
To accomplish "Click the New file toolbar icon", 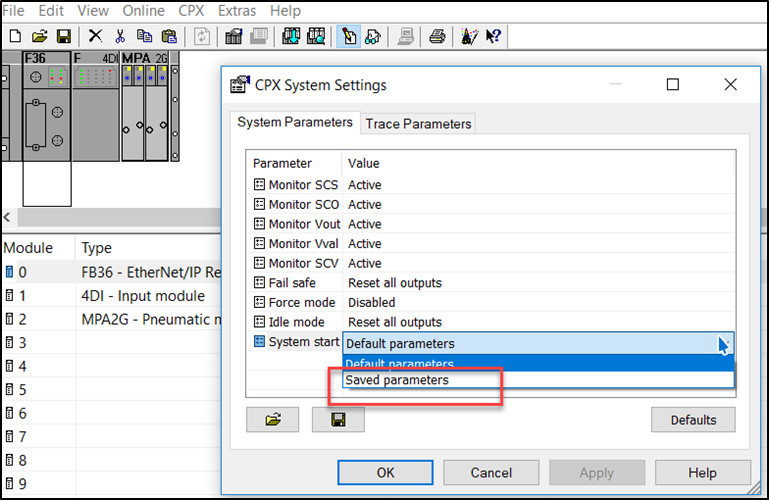I will coord(15,36).
